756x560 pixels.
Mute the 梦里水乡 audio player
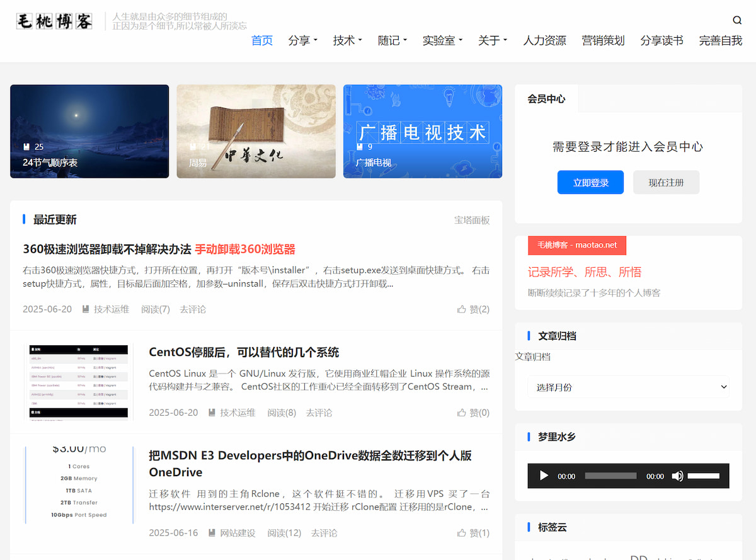[x=678, y=476]
